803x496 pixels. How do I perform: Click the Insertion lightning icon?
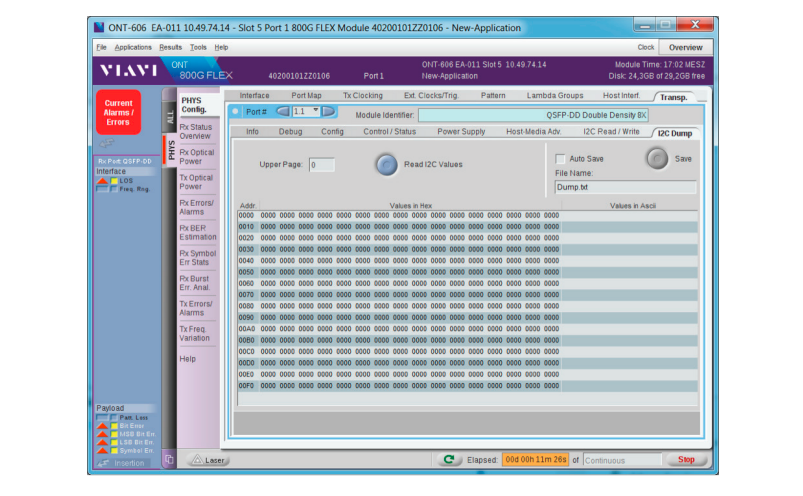tap(104, 463)
